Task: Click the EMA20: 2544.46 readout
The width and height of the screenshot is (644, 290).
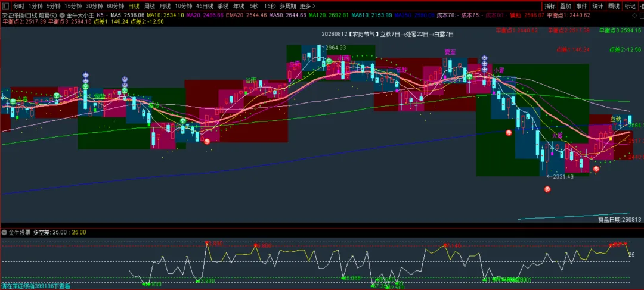Action: (246, 15)
